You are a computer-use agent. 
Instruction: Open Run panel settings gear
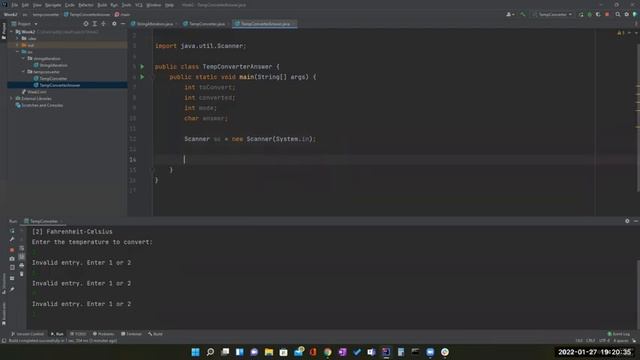coord(627,221)
